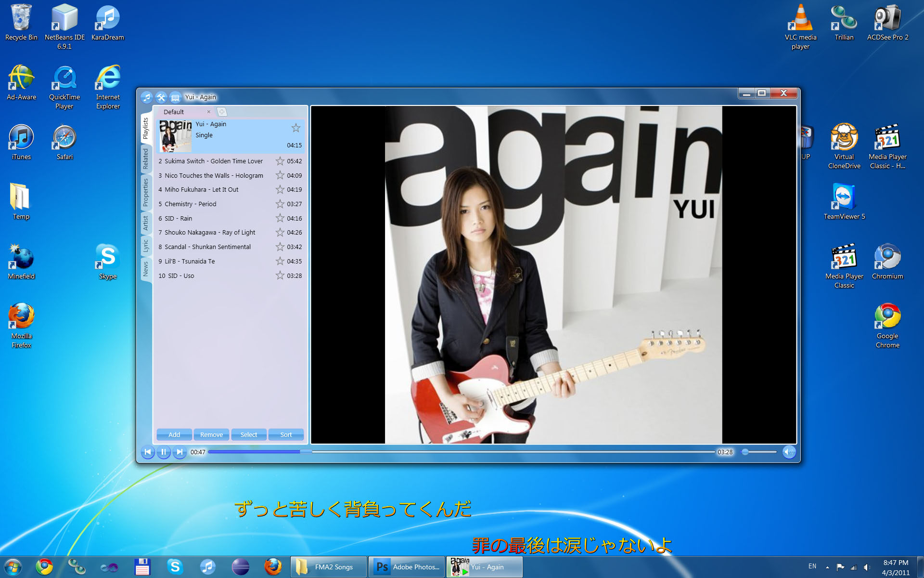Switch to the Lyric side tab

[145, 246]
